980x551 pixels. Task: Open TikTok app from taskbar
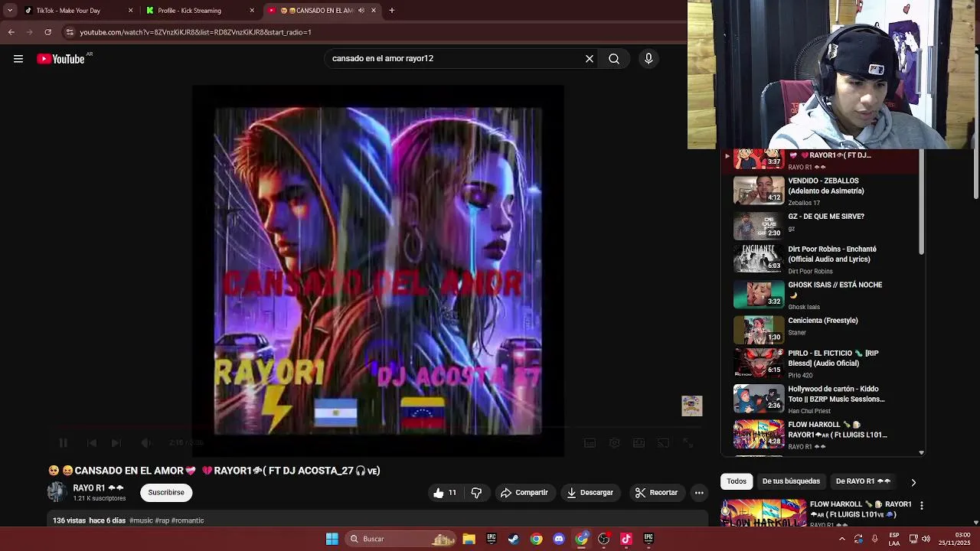point(626,539)
